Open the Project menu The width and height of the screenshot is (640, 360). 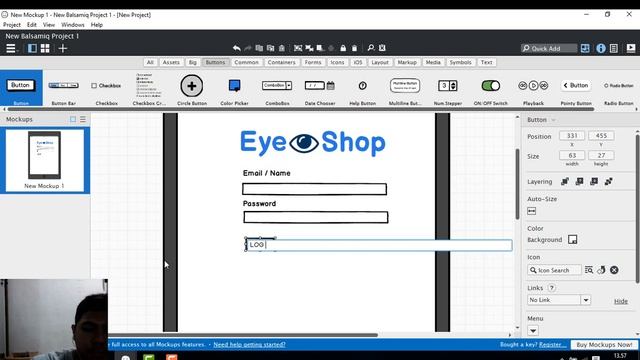[x=12, y=25]
